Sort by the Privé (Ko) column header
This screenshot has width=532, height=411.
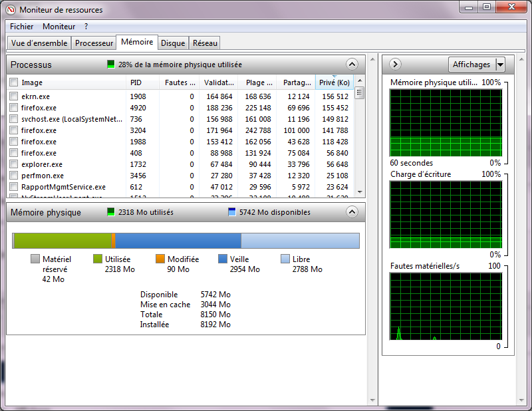click(x=334, y=82)
